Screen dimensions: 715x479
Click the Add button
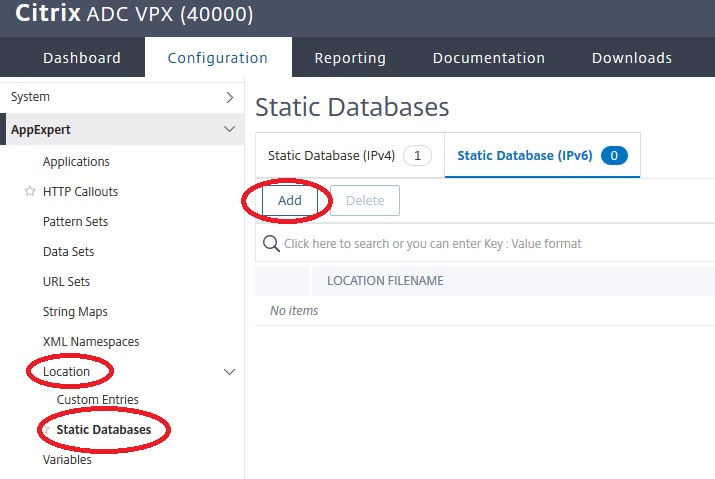pyautogui.click(x=290, y=201)
